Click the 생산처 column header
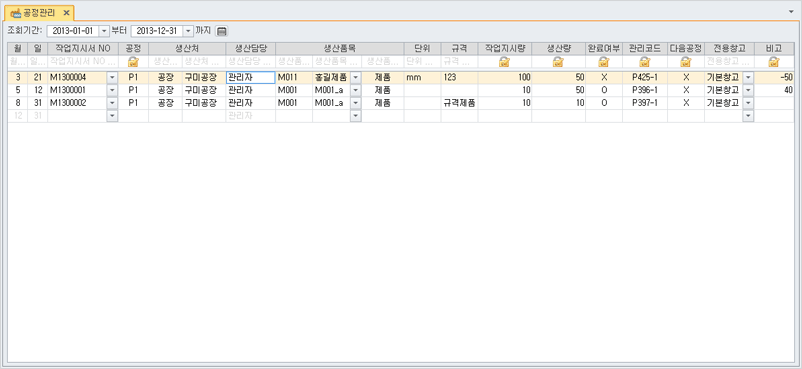Viewport: 802px width, 369px height. (x=187, y=49)
